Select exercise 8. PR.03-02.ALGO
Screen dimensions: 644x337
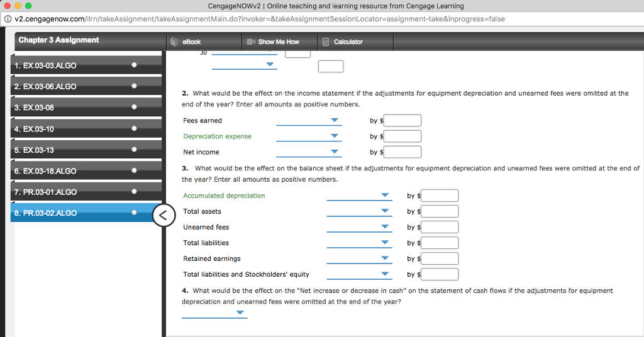pyautogui.click(x=86, y=213)
